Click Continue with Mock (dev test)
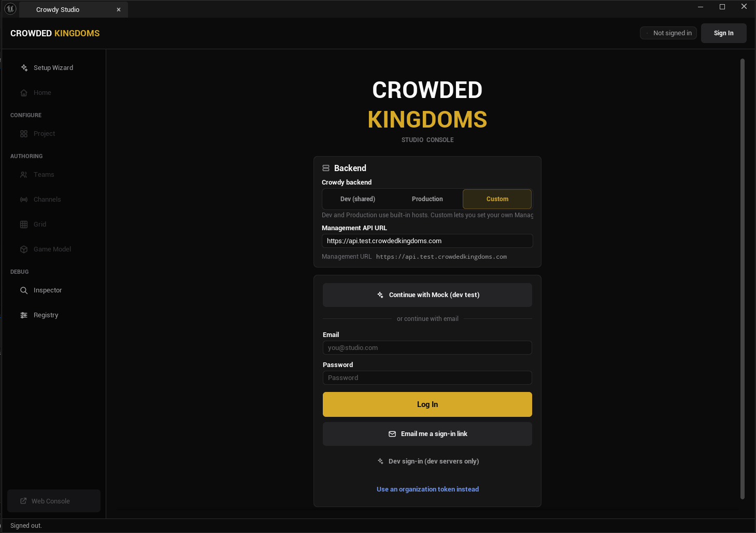756x533 pixels. tap(427, 295)
